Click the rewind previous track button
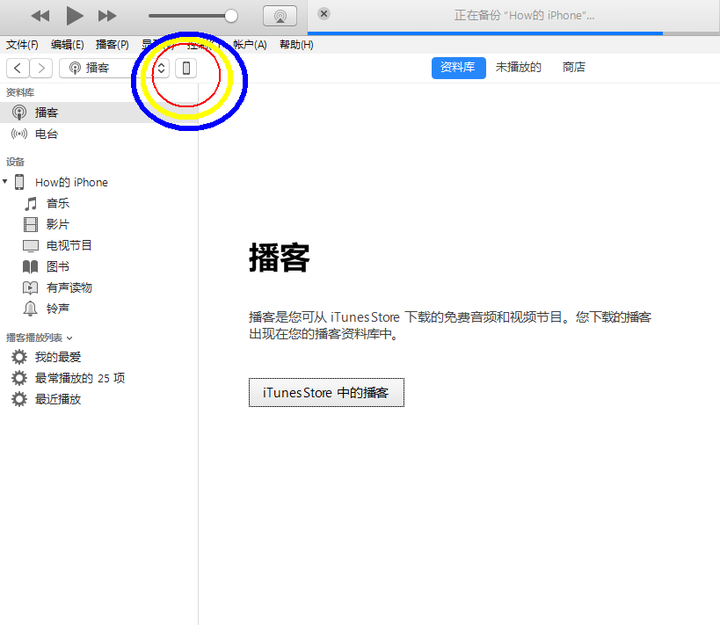720x625 pixels. click(x=40, y=16)
